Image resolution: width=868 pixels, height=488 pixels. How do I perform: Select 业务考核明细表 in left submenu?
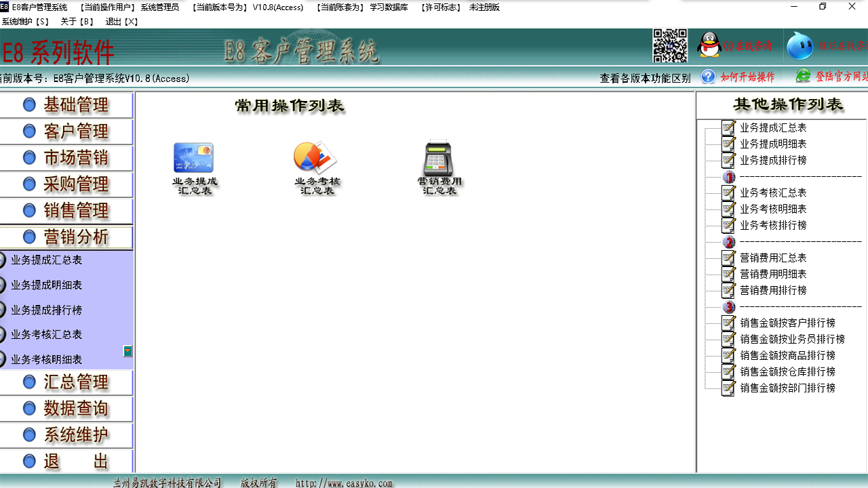coord(46,360)
